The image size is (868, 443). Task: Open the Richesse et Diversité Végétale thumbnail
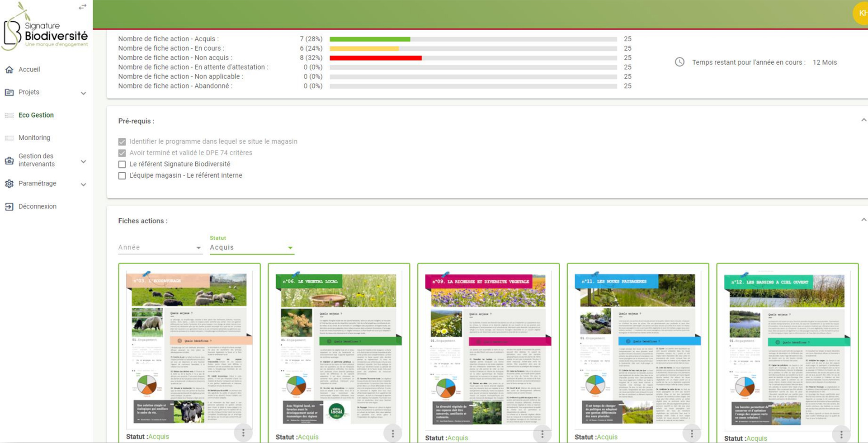pyautogui.click(x=488, y=348)
